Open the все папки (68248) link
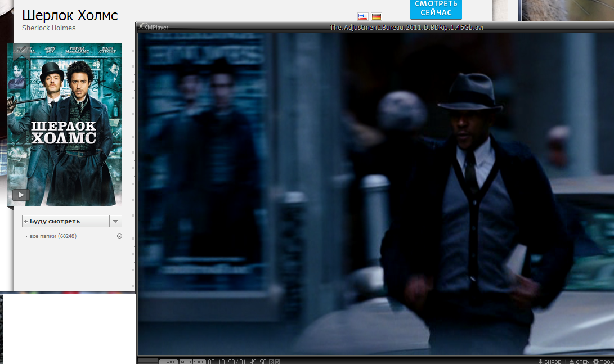 (x=53, y=236)
